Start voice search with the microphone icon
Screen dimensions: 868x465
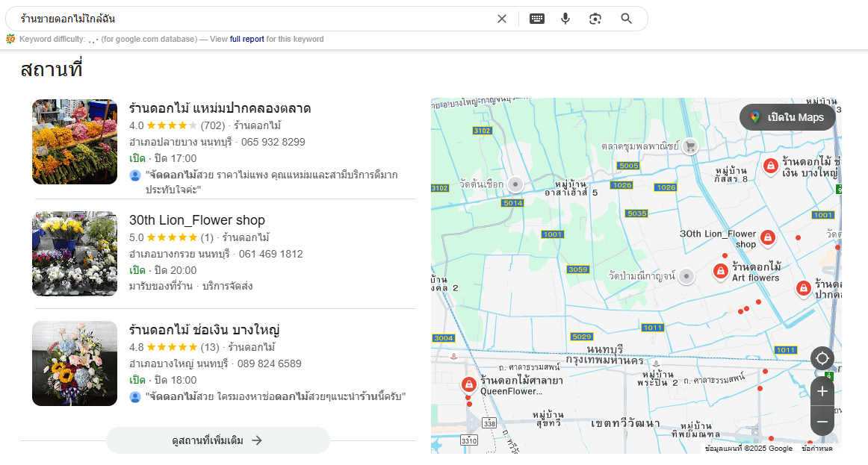565,19
